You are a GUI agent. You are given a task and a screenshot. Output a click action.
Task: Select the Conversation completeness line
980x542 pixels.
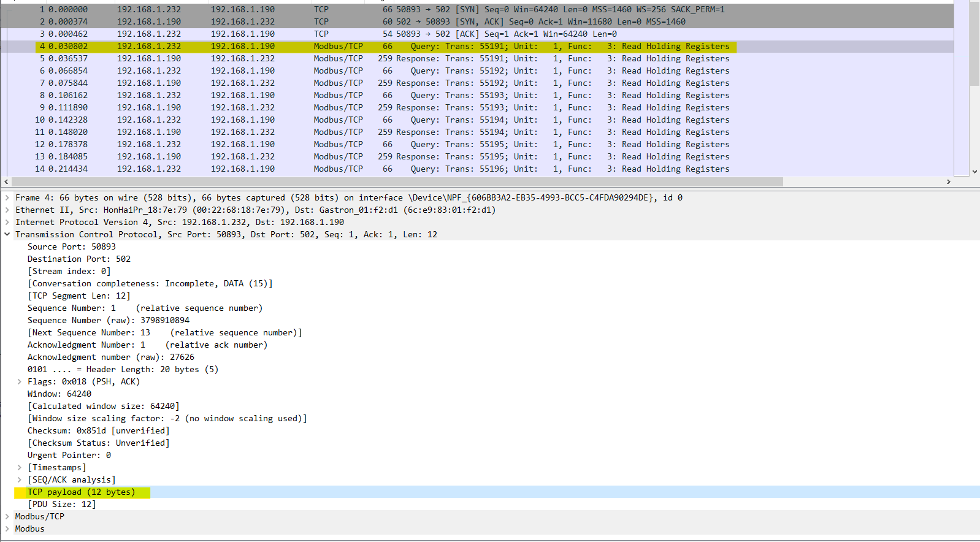click(x=150, y=283)
